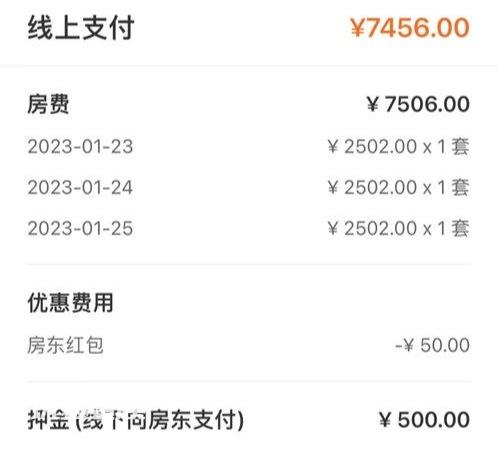Click the 2023-01-25 price ¥ 2502.00 x 1 套
This screenshot has width=498, height=451.
point(398,228)
